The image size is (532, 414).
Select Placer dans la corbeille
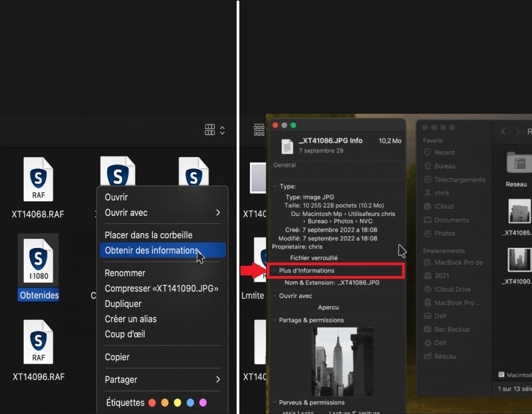tap(148, 235)
